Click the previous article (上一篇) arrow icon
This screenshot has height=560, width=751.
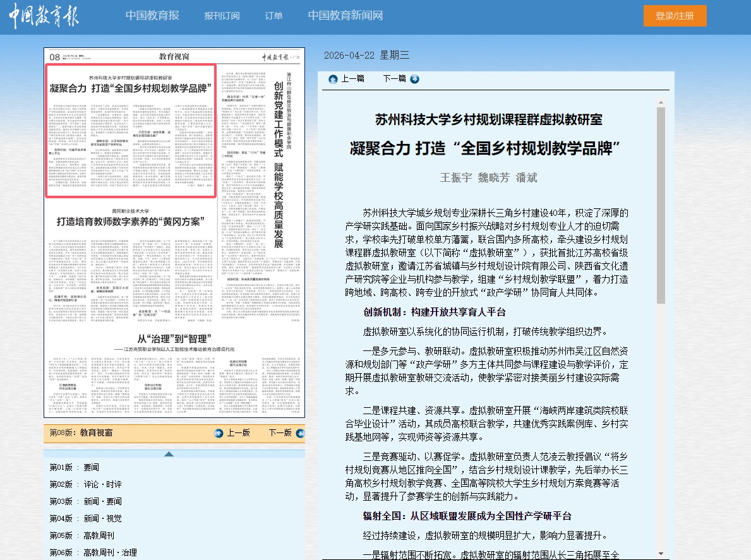tap(333, 79)
